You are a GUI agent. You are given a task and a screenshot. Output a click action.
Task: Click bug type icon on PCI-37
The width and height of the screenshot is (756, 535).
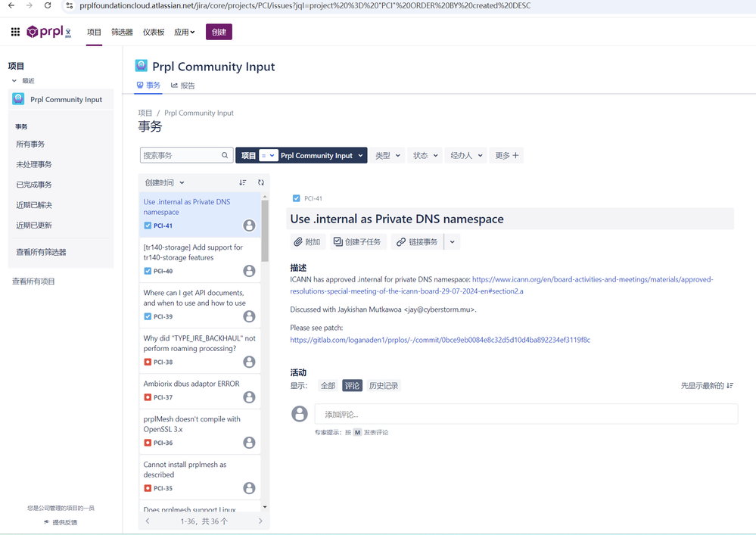148,397
